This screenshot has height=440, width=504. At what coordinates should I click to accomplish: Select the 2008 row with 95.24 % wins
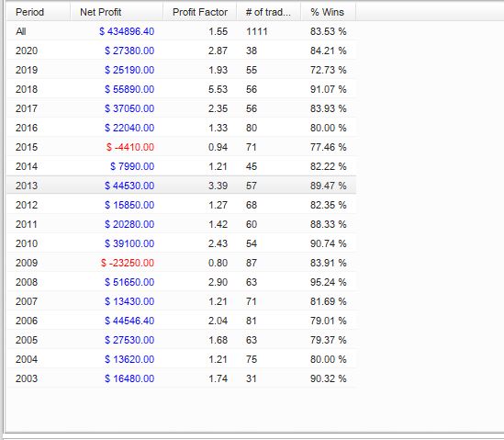point(181,282)
